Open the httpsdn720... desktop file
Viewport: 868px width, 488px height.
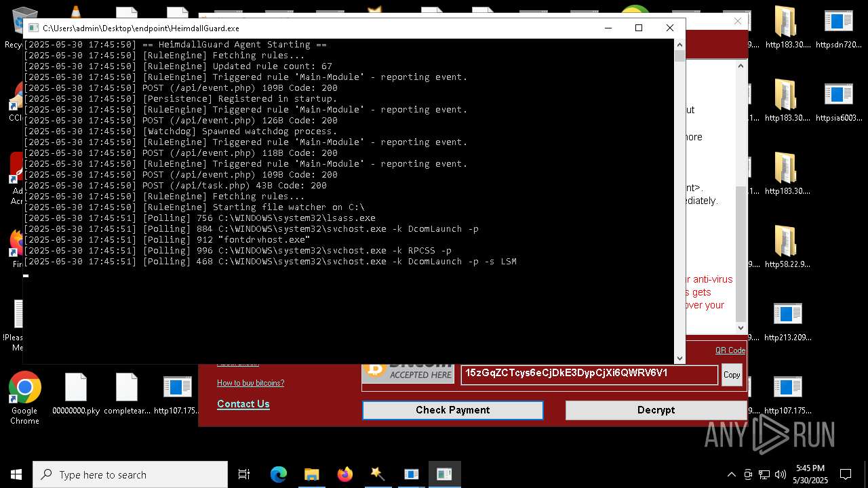click(x=838, y=28)
